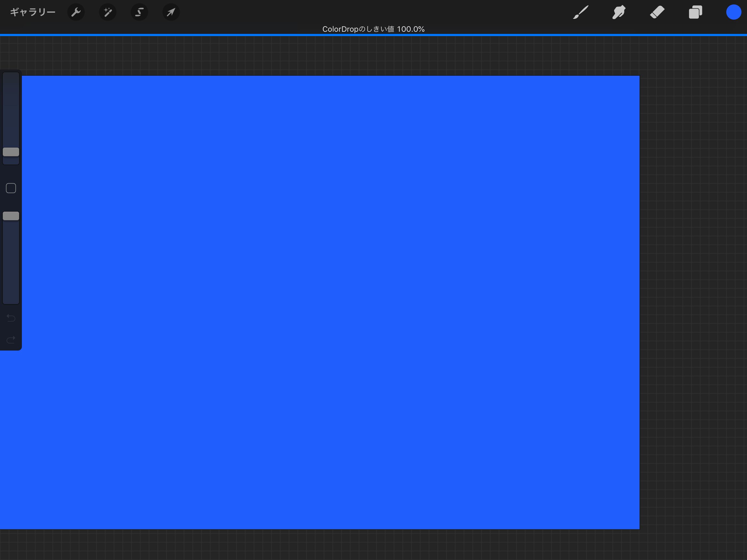Select the Eraser tool

click(657, 12)
